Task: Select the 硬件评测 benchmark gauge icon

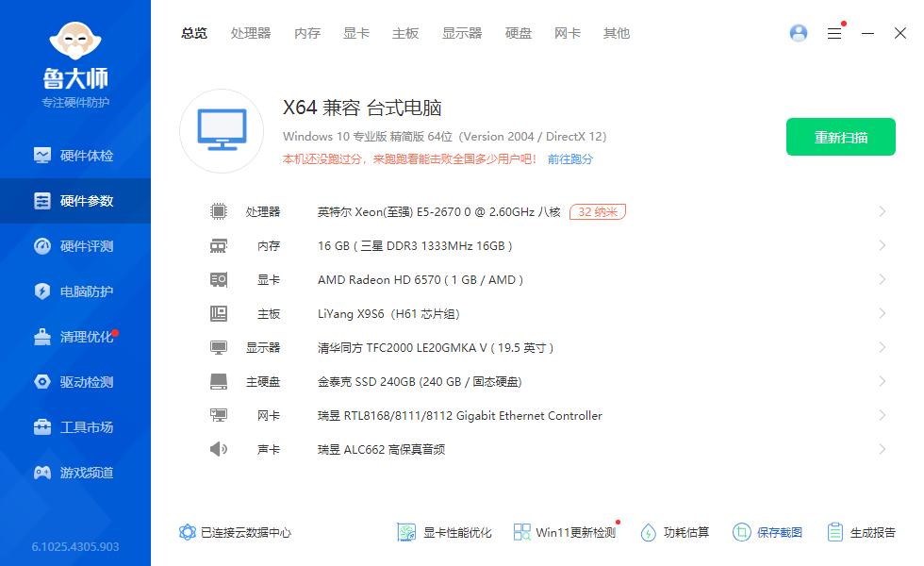Action: (42, 246)
